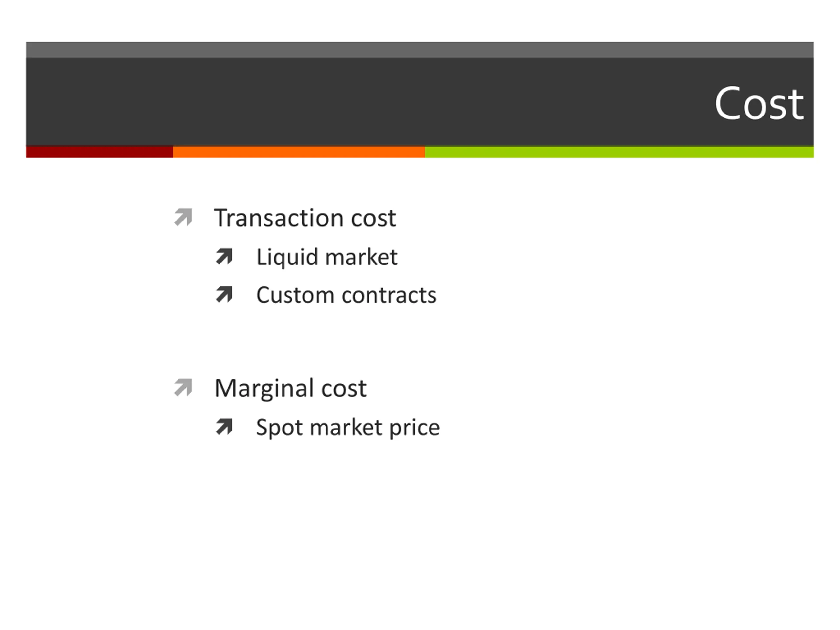Click the dark red accent bar segment
Viewport: 840px width, 630px height.
[99, 152]
